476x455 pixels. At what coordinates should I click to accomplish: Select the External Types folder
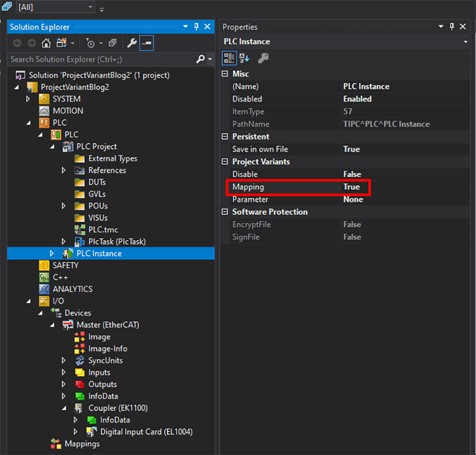[113, 159]
